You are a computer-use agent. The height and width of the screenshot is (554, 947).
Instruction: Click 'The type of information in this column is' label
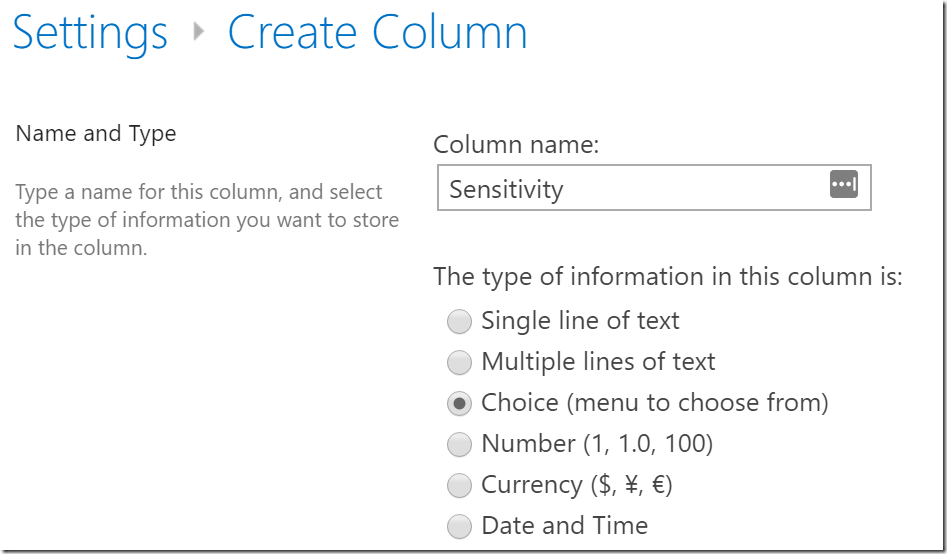[668, 277]
